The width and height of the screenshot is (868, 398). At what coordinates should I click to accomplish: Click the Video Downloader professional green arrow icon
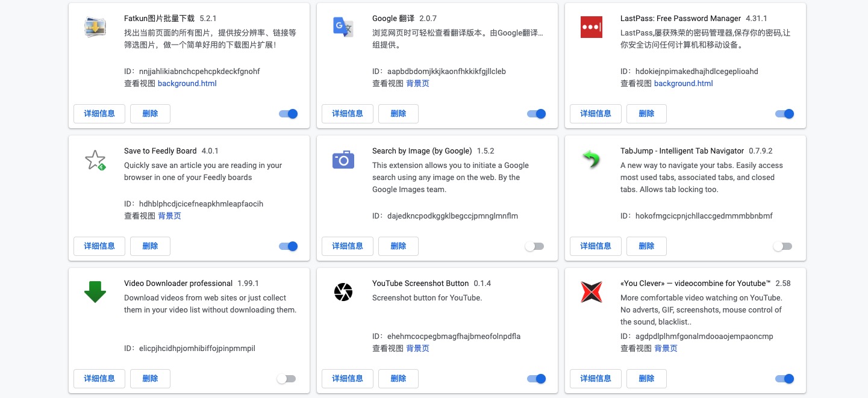click(x=95, y=292)
